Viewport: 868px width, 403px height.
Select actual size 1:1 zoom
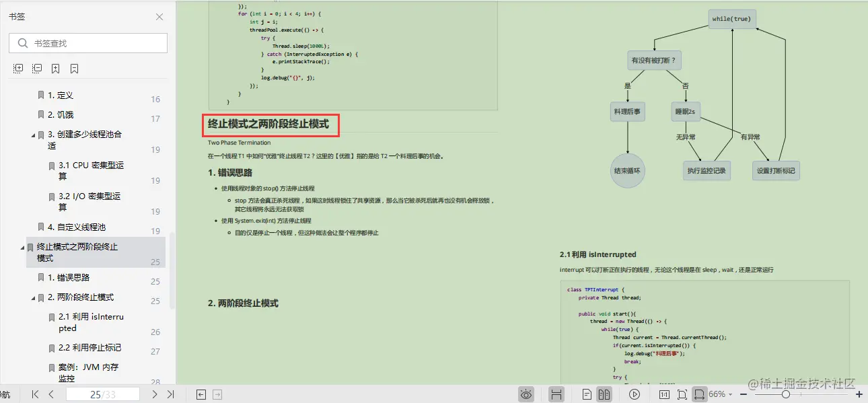[663, 394]
